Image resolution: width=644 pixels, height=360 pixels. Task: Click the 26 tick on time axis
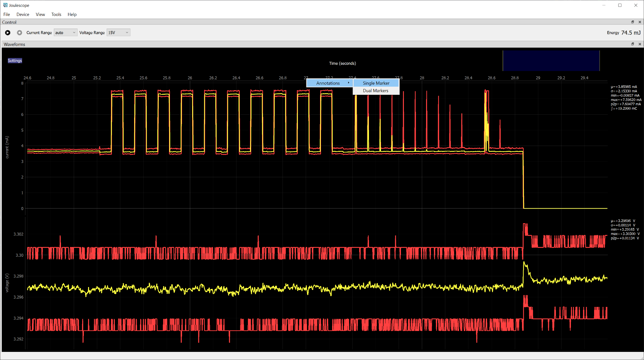(x=190, y=78)
